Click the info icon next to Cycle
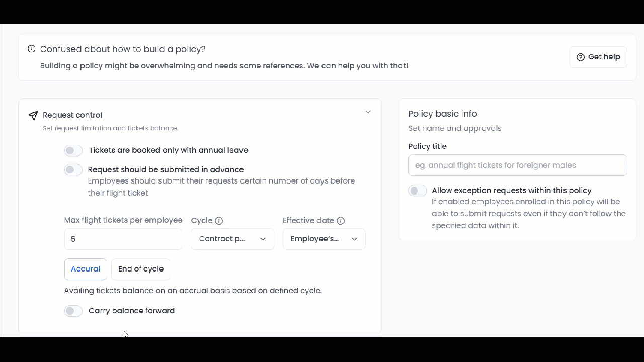The height and width of the screenshot is (362, 644). [219, 221]
